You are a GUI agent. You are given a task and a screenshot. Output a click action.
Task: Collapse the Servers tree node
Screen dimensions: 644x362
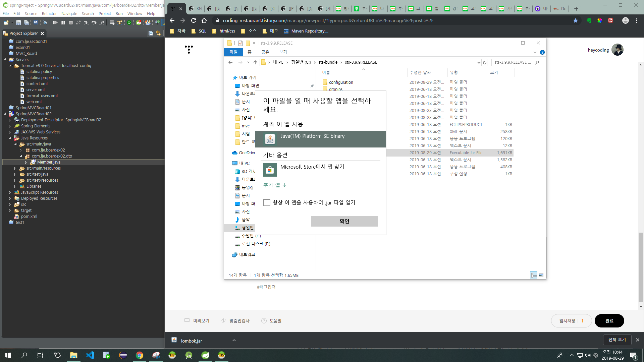click(5, 60)
